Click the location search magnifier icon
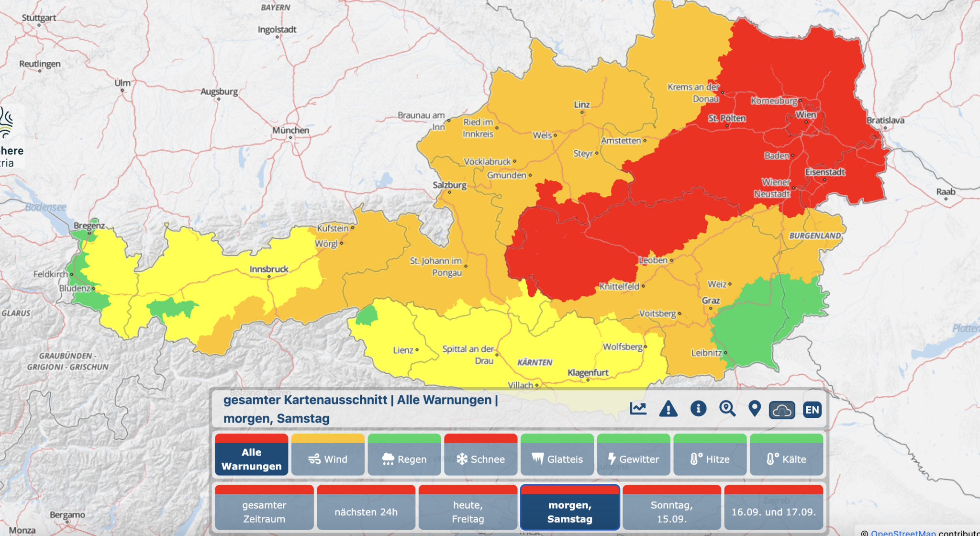 [x=727, y=409]
